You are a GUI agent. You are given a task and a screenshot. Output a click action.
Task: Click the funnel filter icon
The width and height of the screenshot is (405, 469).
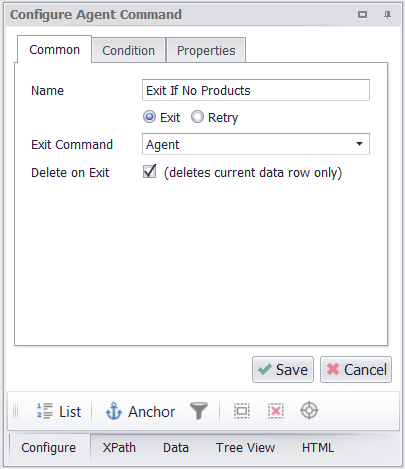tap(199, 411)
